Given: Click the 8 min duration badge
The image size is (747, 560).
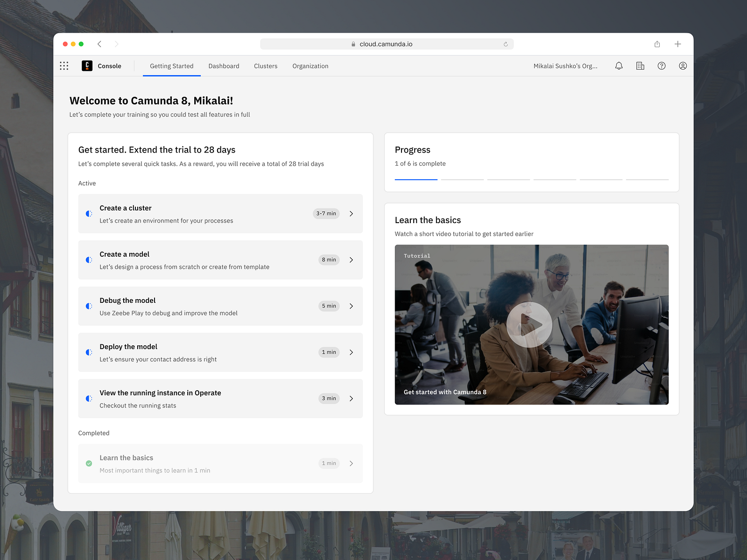Looking at the screenshot, I should (329, 260).
